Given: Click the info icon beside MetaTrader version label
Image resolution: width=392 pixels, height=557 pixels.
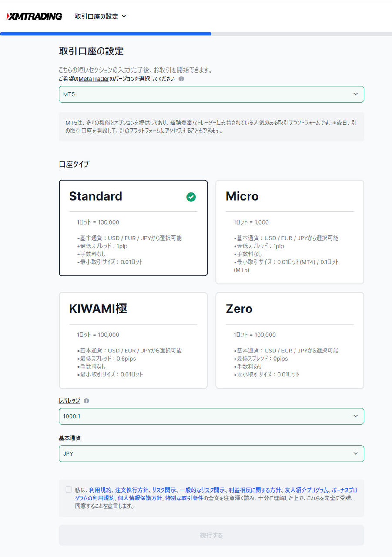Looking at the screenshot, I should 181,79.
